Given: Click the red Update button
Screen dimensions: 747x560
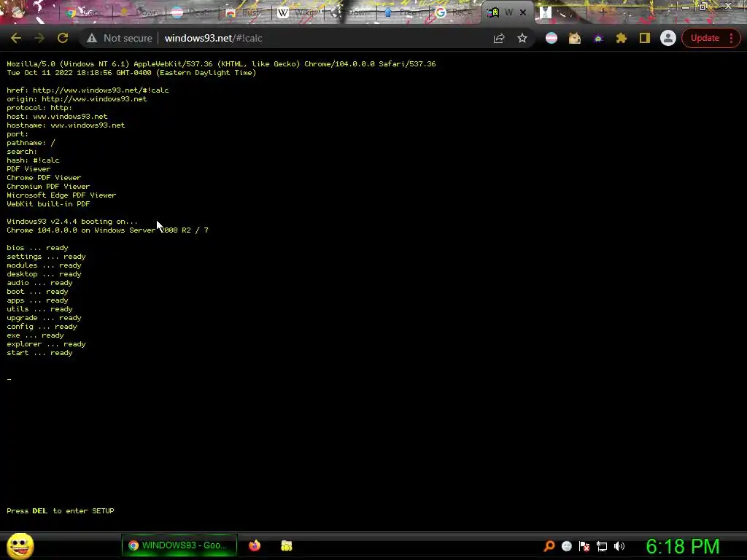Looking at the screenshot, I should (x=705, y=38).
